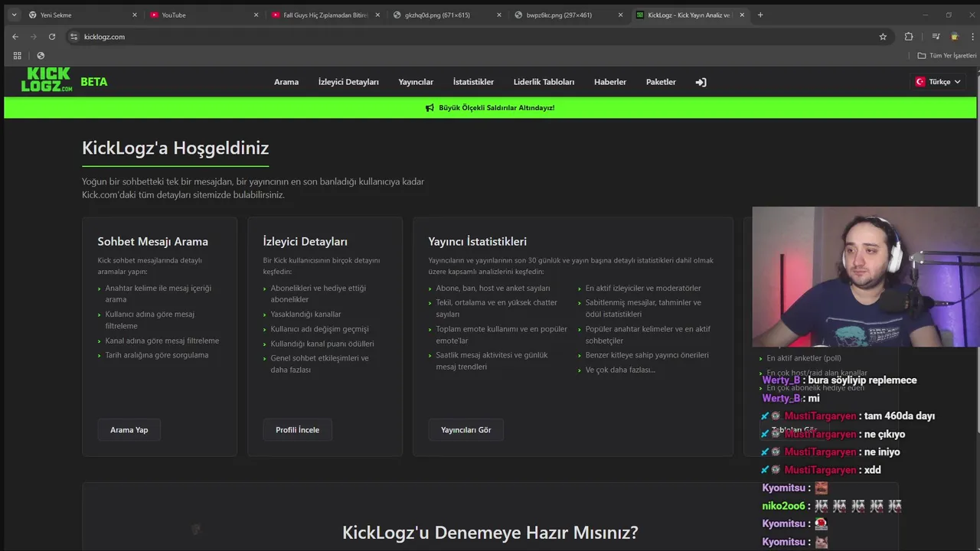
Task: Close the bwpz6kc.png tab
Action: click(620, 15)
